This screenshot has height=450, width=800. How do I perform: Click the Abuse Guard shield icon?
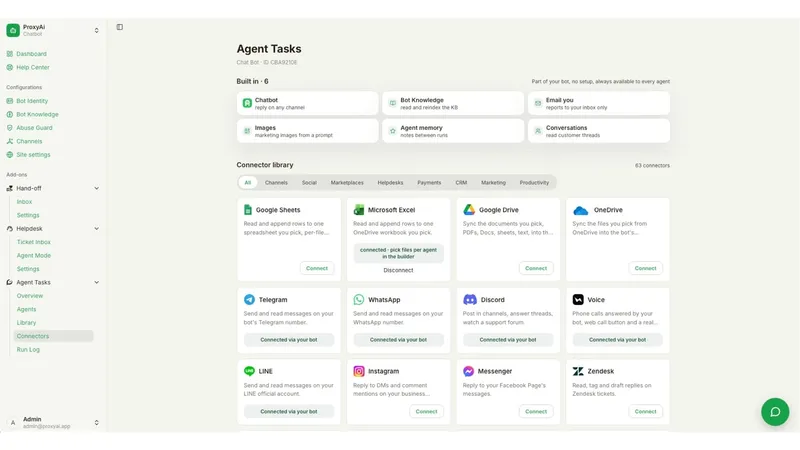click(10, 128)
